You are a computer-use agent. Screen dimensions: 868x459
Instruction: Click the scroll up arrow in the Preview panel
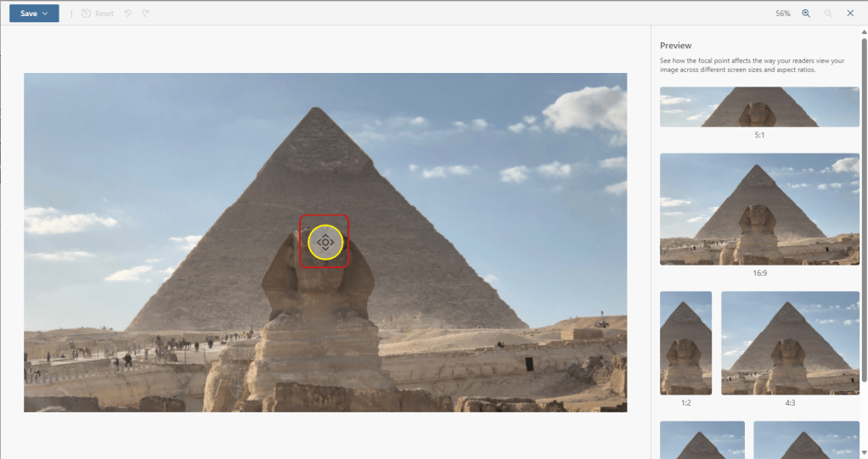pos(864,32)
